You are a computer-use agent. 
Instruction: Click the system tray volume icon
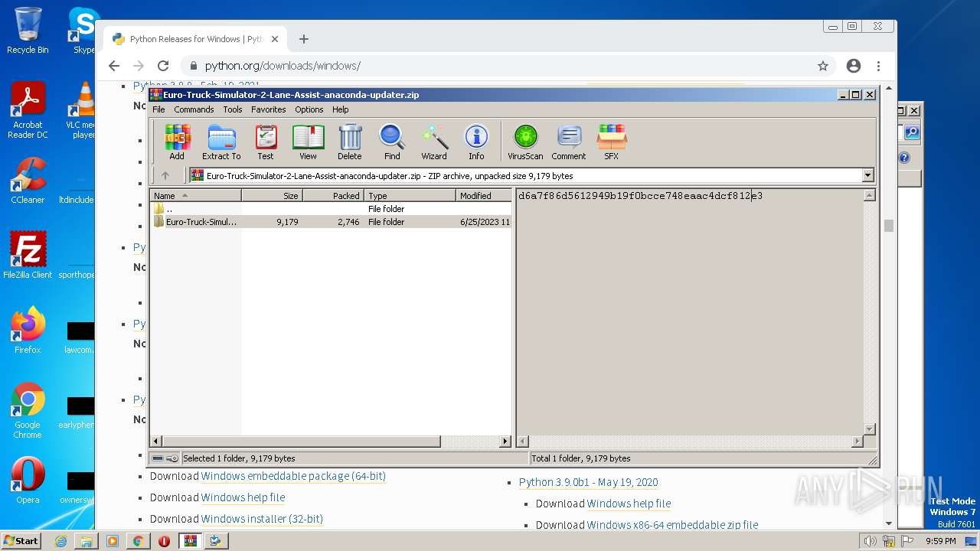point(870,541)
